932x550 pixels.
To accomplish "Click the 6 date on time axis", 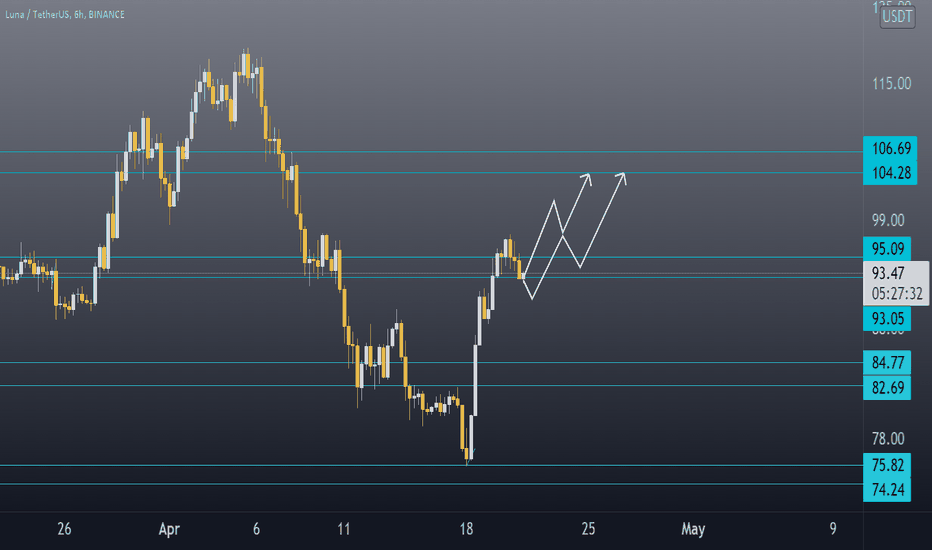I will tap(256, 529).
